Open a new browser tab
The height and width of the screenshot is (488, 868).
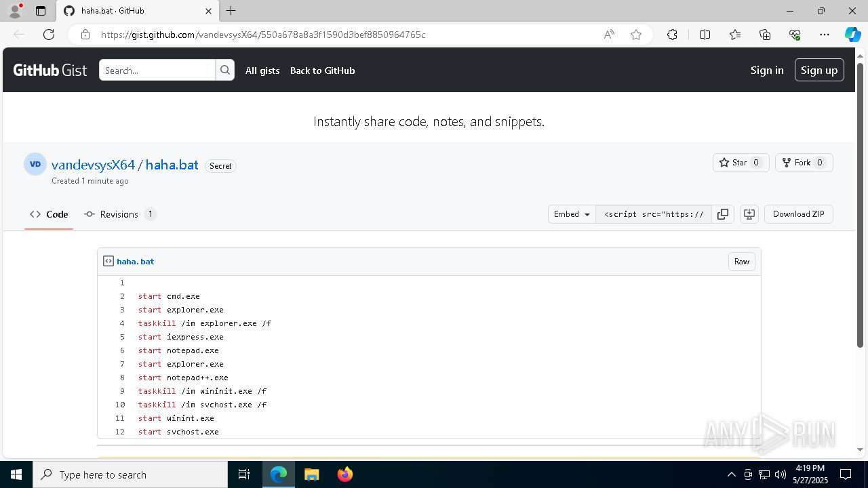[231, 11]
